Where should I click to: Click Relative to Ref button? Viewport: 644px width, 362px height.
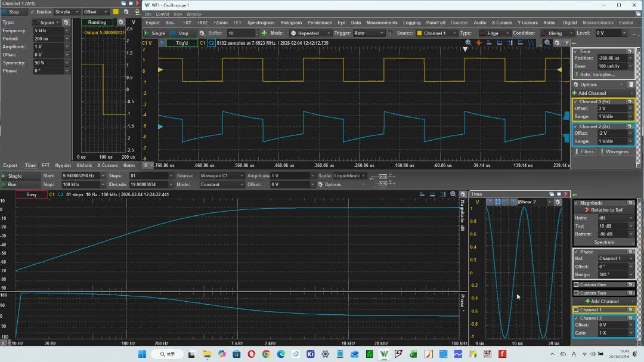(603, 210)
